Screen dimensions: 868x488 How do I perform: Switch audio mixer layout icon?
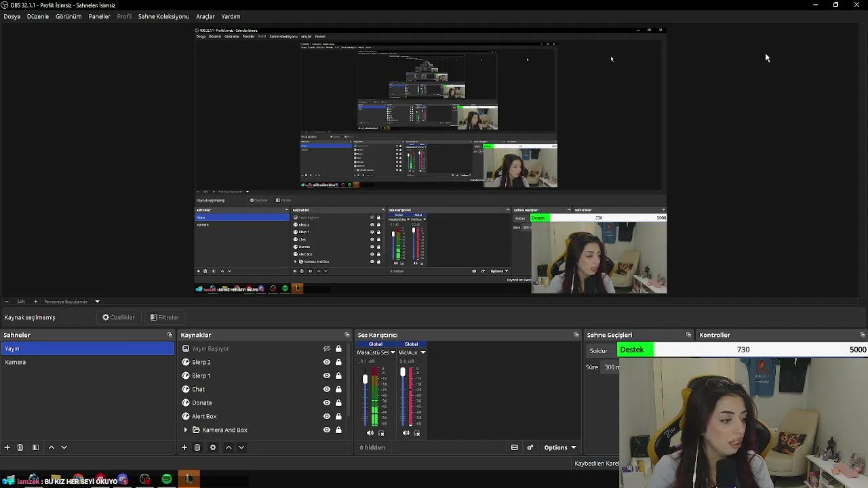514,447
